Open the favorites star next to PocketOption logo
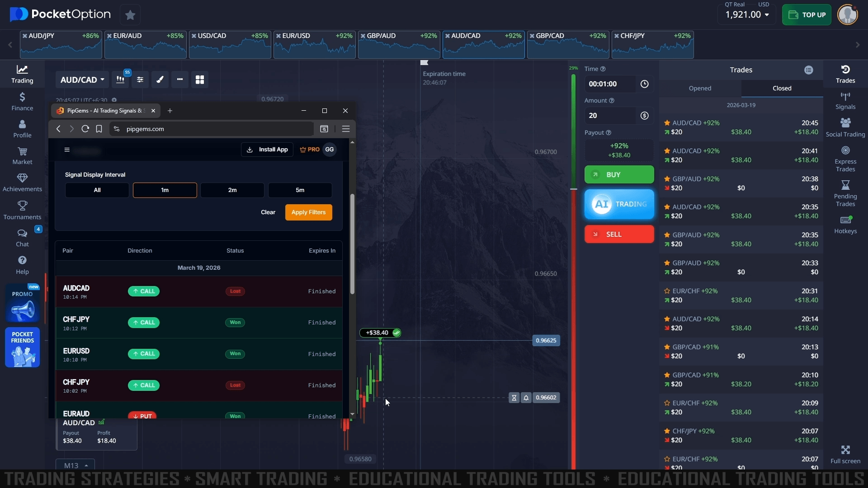This screenshot has width=868, height=488. [x=130, y=15]
